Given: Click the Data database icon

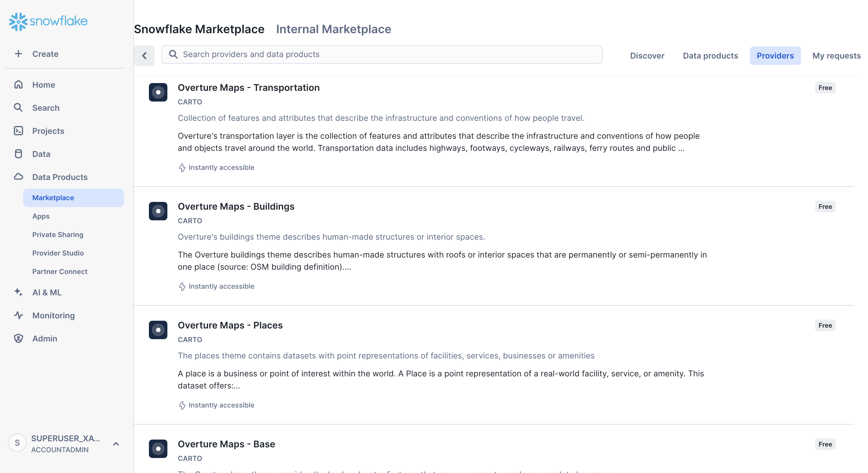Looking at the screenshot, I should (x=18, y=154).
